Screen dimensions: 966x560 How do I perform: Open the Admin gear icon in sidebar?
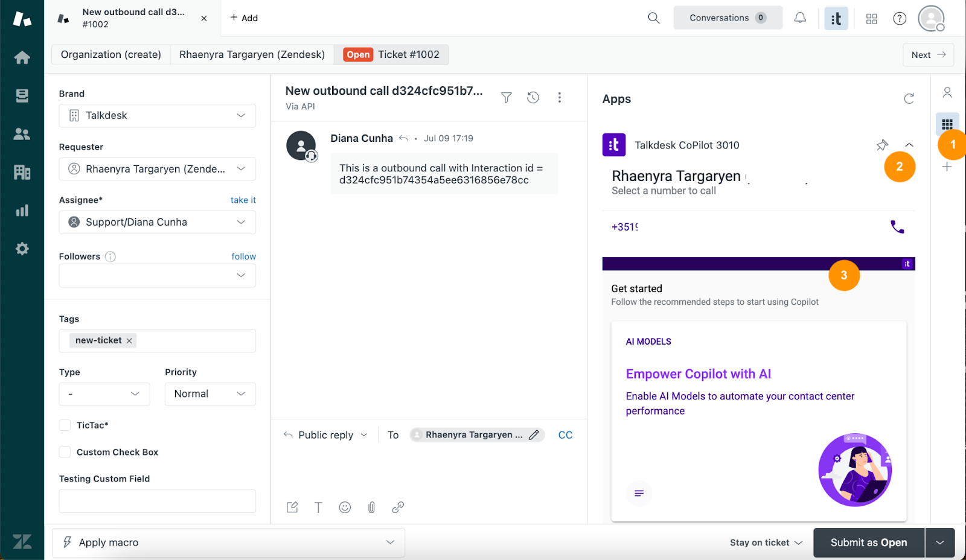tap(22, 249)
